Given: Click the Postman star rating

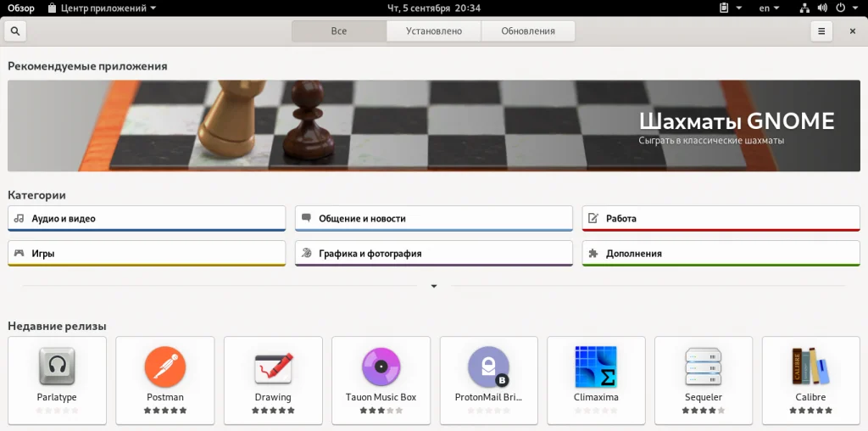Looking at the screenshot, I should coord(165,411).
